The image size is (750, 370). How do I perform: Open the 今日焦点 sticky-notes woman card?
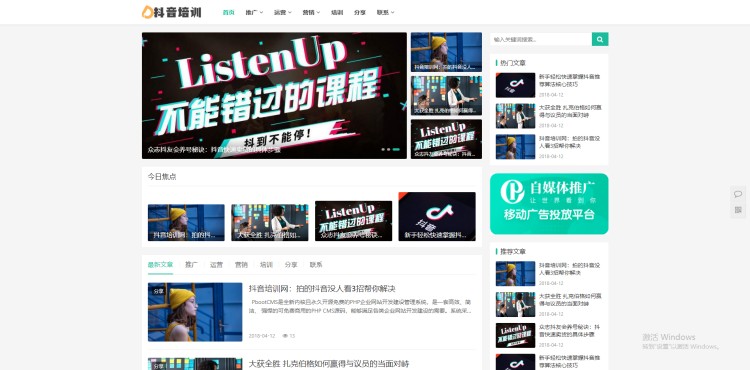tap(270, 222)
